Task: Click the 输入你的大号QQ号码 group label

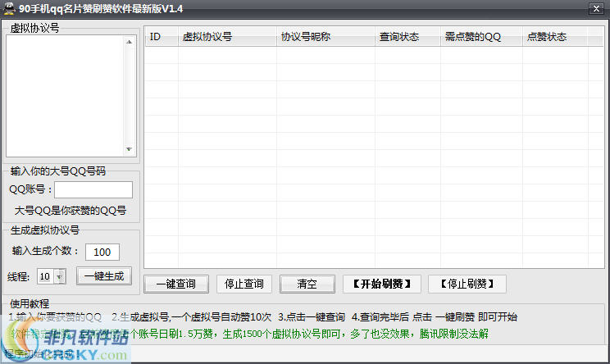Action: point(58,171)
